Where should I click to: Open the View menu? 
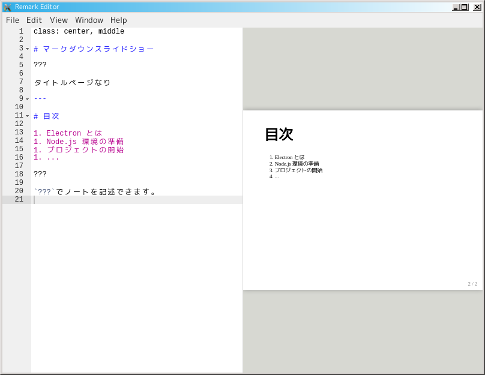point(59,20)
